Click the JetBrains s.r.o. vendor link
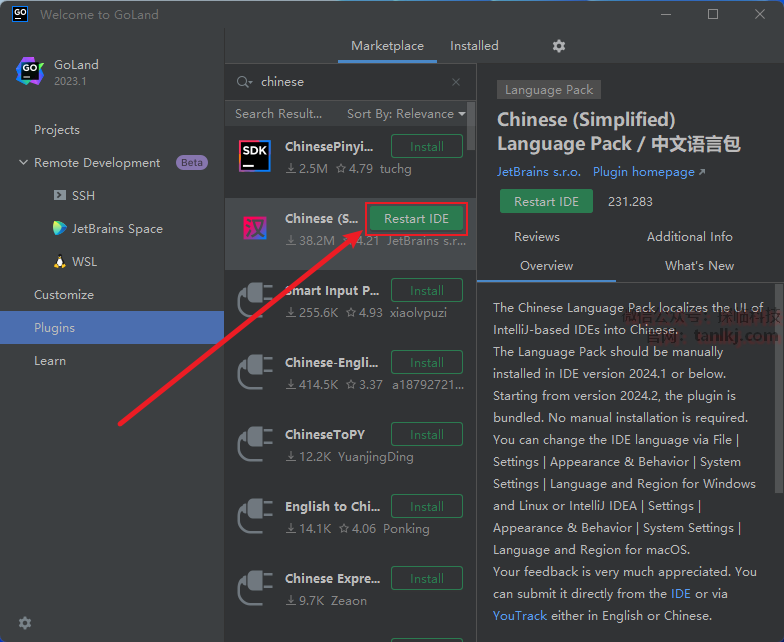The width and height of the screenshot is (784, 642). click(538, 172)
